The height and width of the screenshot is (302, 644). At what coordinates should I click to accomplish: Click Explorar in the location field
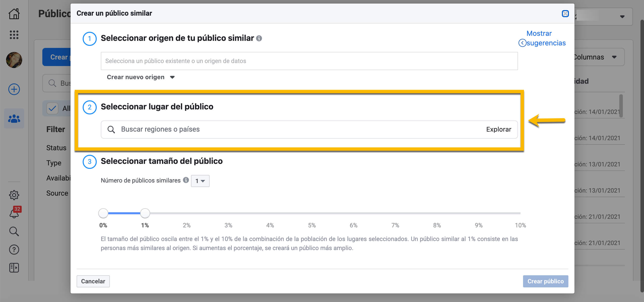(x=498, y=129)
